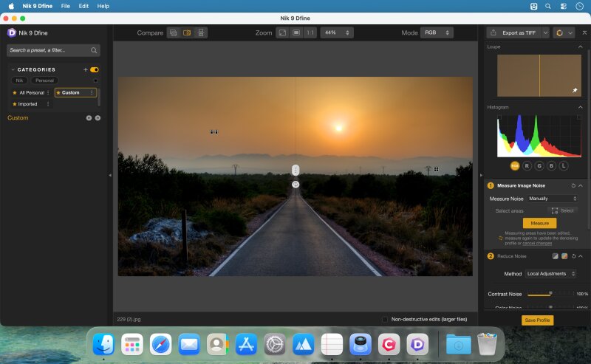Collapse right panel with top-arrow icon

[x=584, y=32]
